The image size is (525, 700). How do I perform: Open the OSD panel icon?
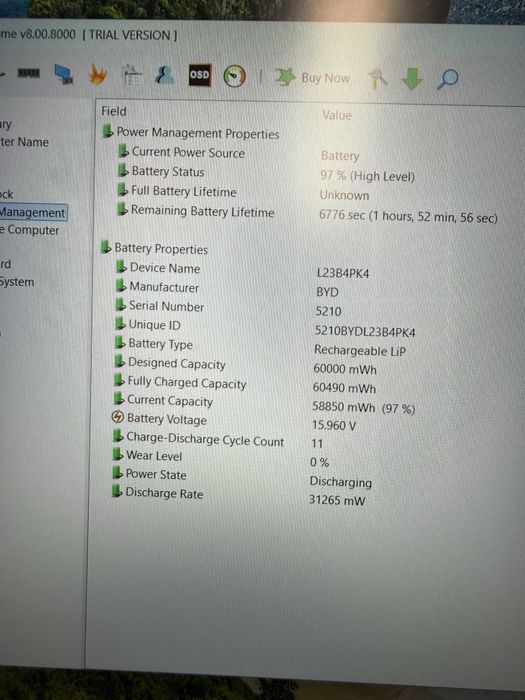click(200, 75)
